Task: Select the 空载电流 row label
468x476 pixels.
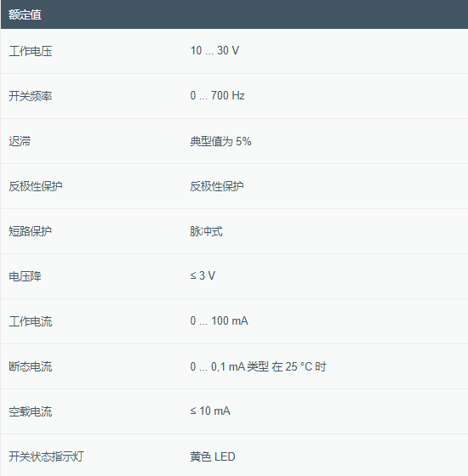Action: tap(30, 411)
